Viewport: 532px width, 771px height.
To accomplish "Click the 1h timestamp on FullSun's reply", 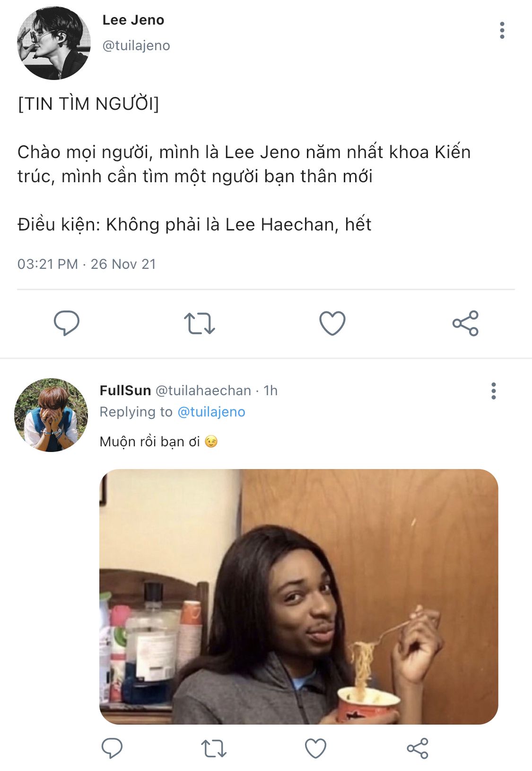I will pos(270,390).
